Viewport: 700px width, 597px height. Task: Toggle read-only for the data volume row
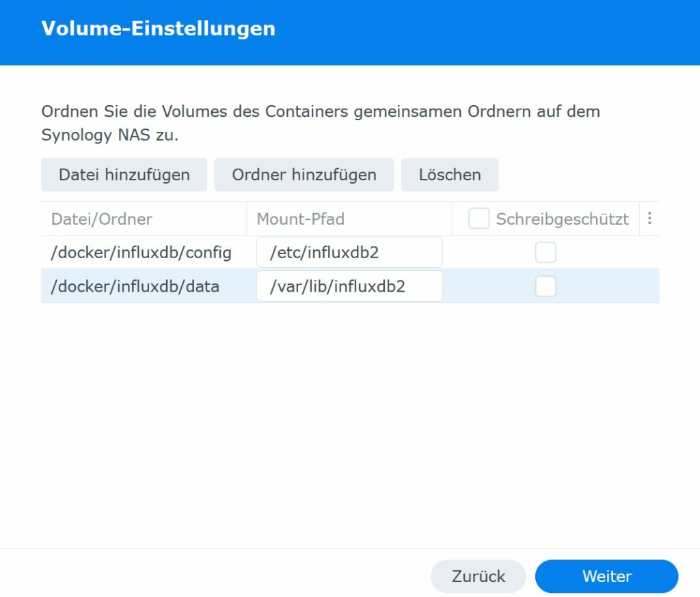546,286
